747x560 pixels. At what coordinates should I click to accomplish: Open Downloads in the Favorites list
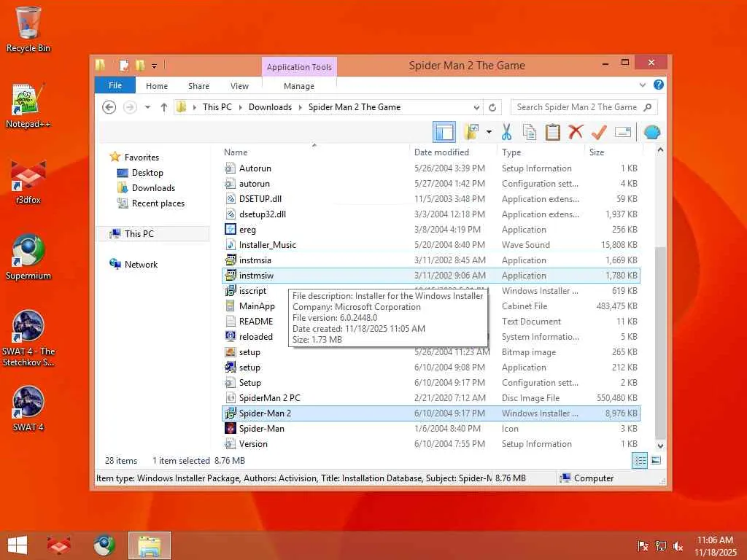click(153, 187)
